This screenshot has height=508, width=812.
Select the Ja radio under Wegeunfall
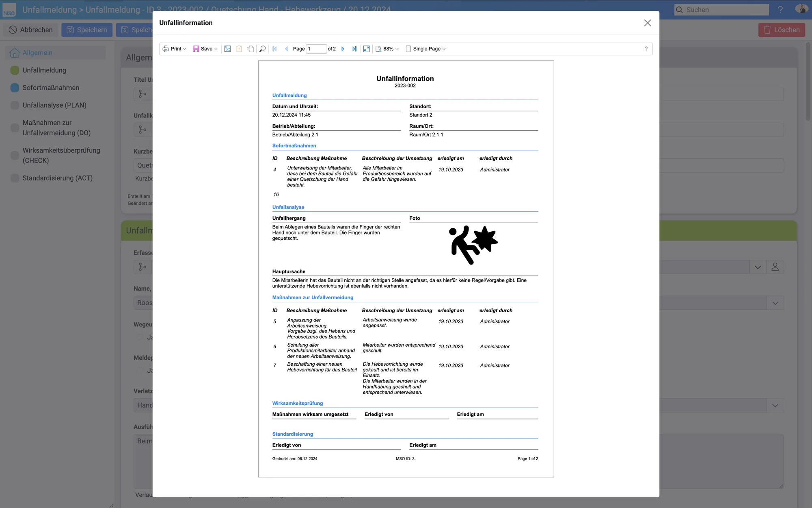pos(140,337)
